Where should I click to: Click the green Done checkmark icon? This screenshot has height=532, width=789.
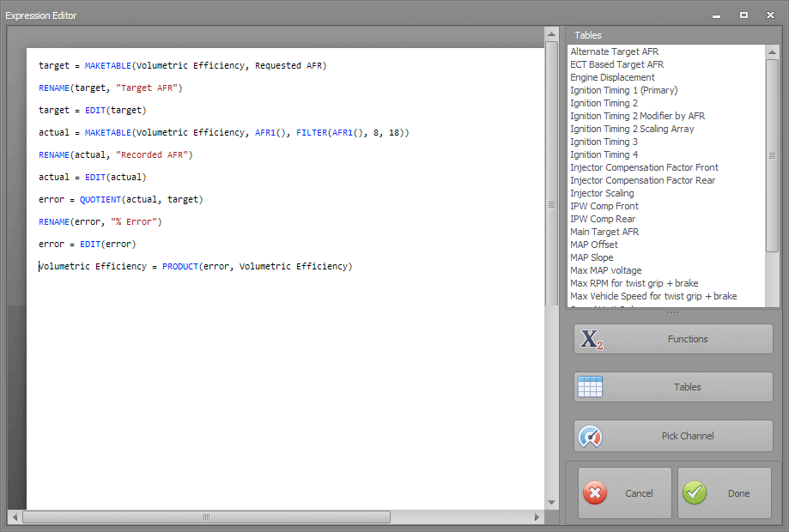[x=695, y=493]
